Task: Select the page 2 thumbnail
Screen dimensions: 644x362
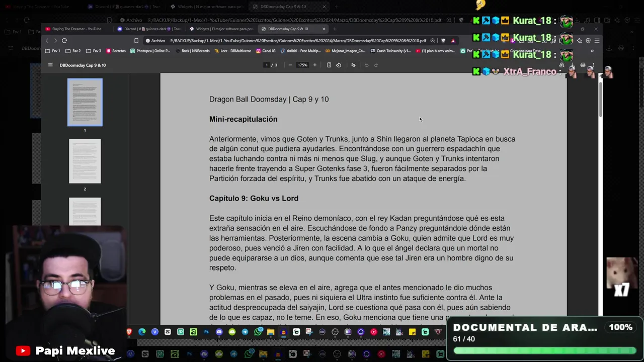Action: coord(85,161)
